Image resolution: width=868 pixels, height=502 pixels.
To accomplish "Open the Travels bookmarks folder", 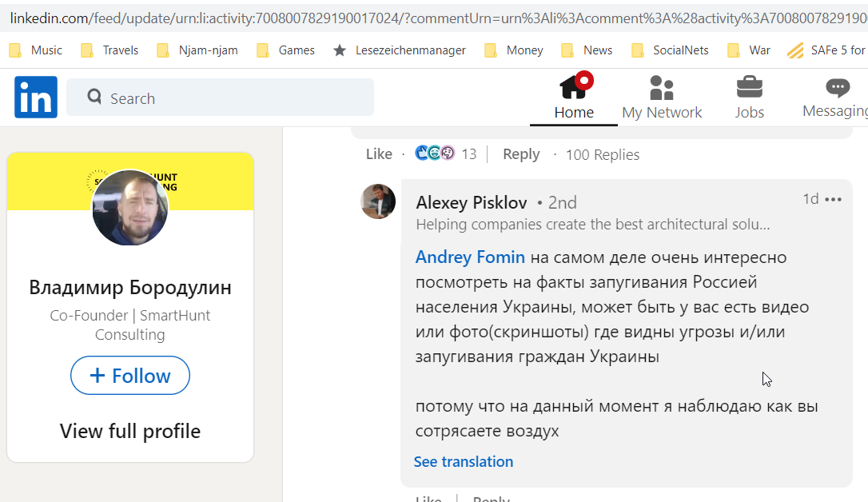I will pos(109,50).
